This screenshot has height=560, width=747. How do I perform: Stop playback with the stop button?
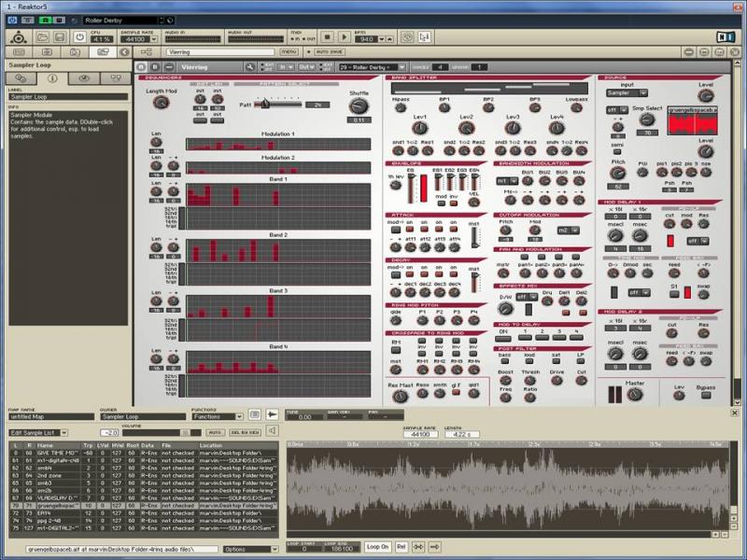click(x=328, y=36)
